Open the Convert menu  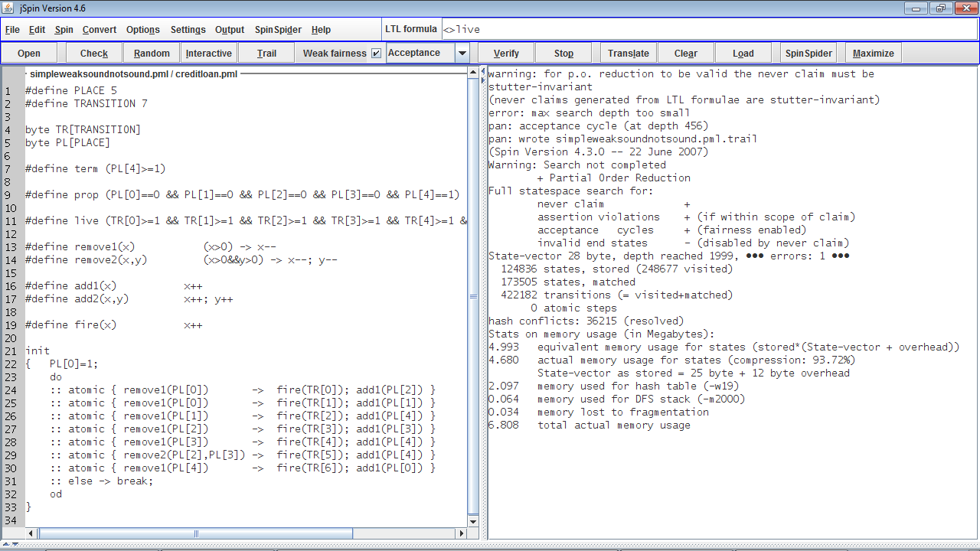[x=100, y=30]
